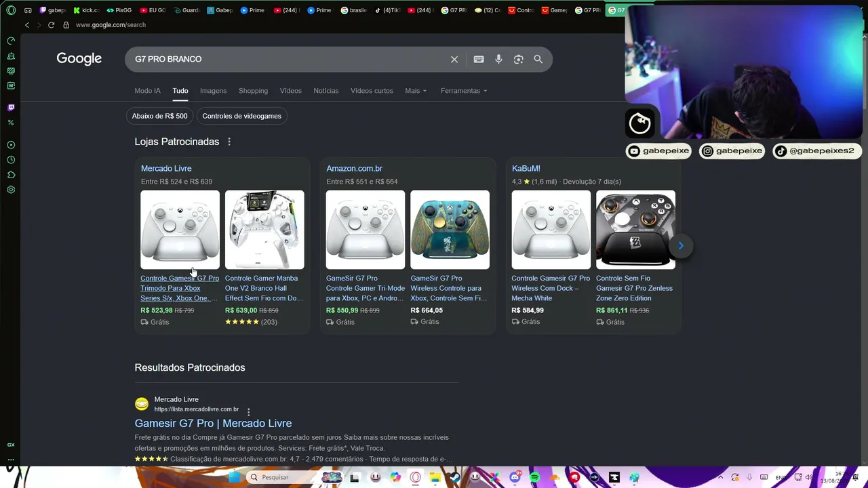Go to Google homepage via the logo
The width and height of the screenshot is (868, 488).
tap(79, 59)
